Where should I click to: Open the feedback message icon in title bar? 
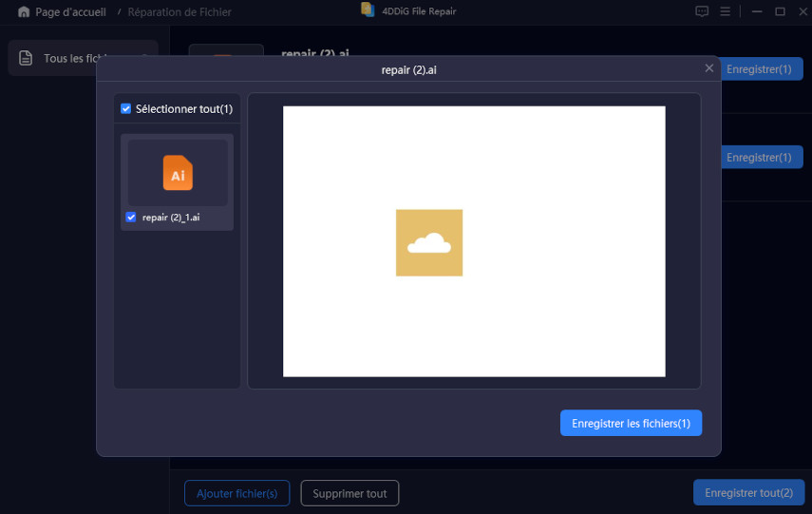click(x=702, y=11)
